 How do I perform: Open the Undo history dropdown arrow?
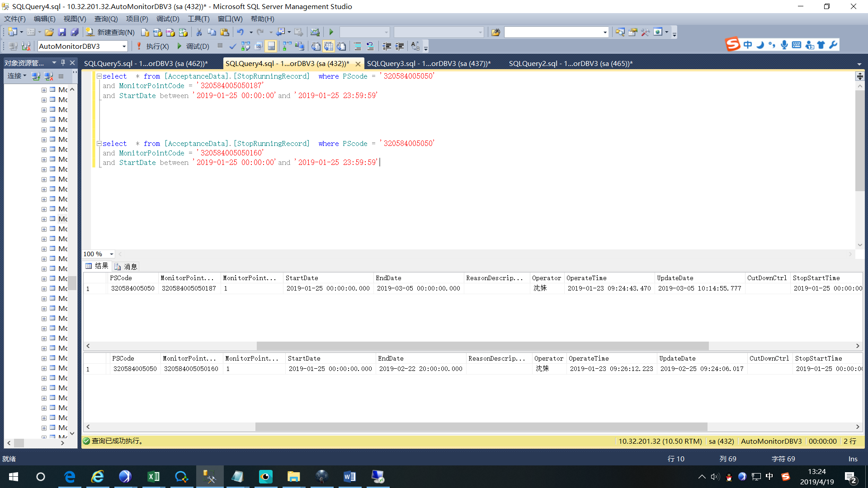click(251, 32)
